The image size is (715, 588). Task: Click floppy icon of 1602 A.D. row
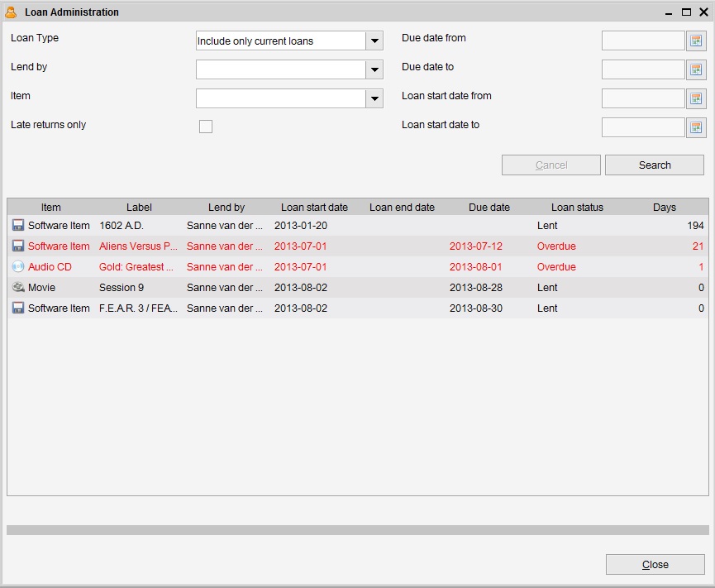click(x=18, y=226)
